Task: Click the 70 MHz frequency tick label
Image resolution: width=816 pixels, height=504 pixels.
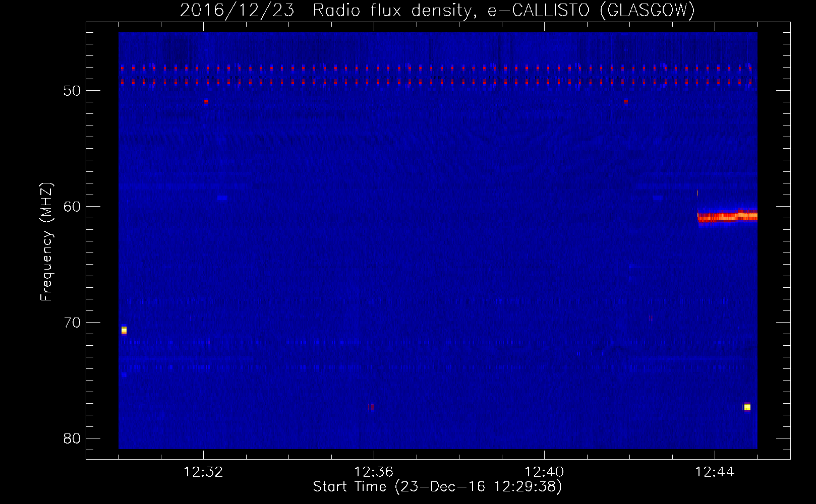Action: 72,323
